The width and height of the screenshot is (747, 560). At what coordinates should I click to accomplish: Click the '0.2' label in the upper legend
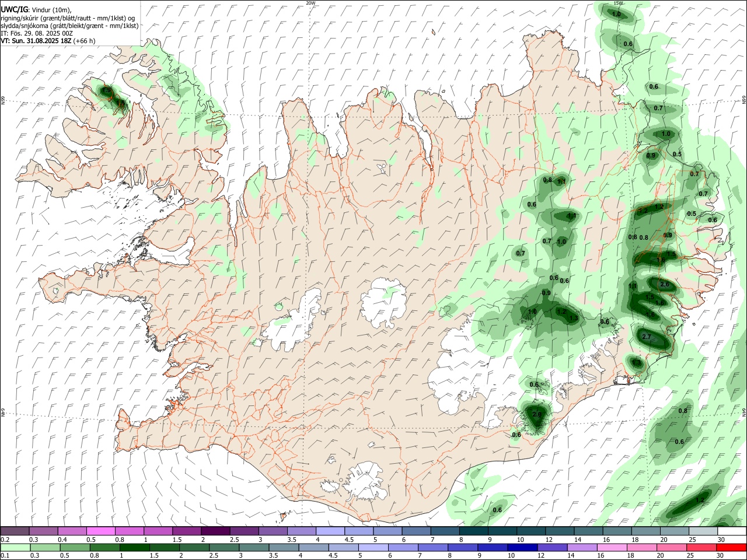pyautogui.click(x=5, y=540)
